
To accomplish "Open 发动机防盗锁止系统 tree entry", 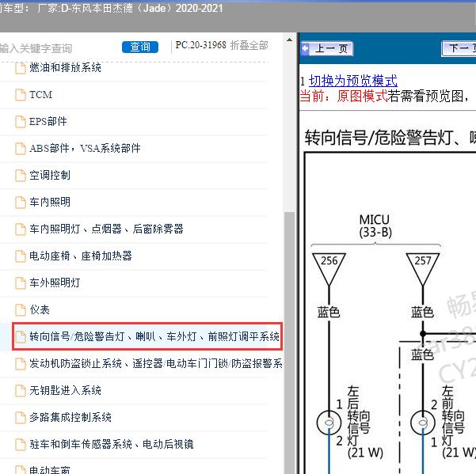I will pos(156,363).
